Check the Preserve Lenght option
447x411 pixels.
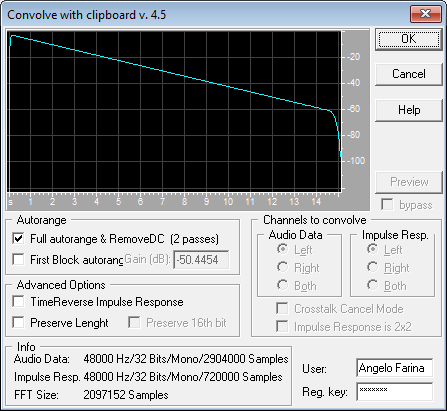point(18,322)
